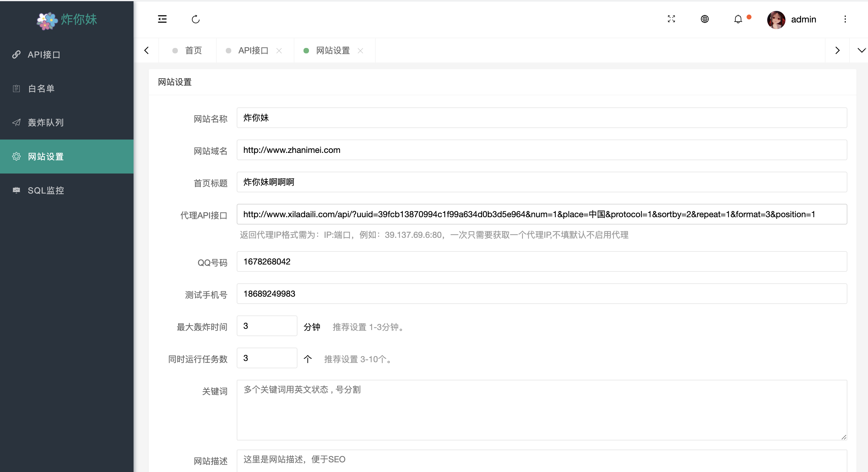
Task: Expand the tab options dropdown chevron
Action: point(861,51)
